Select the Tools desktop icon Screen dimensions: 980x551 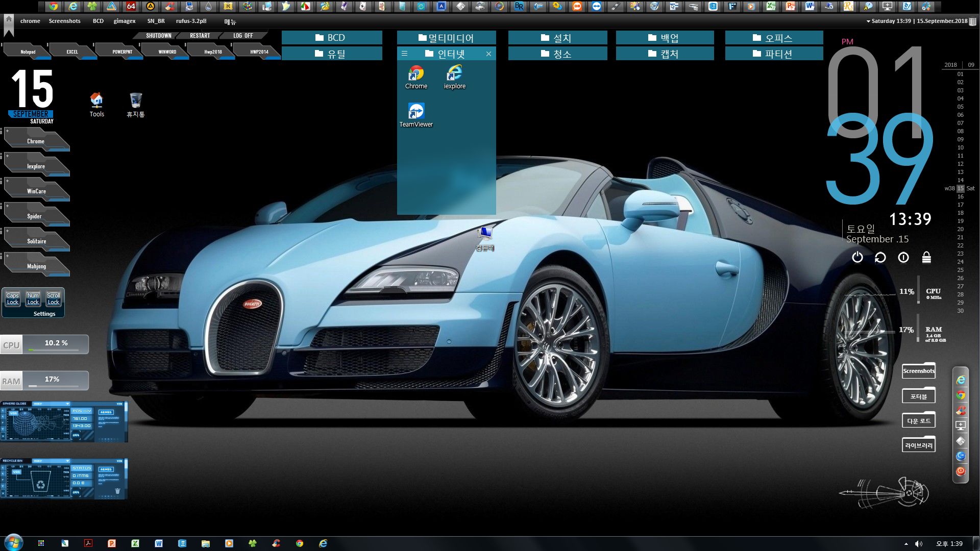(96, 105)
